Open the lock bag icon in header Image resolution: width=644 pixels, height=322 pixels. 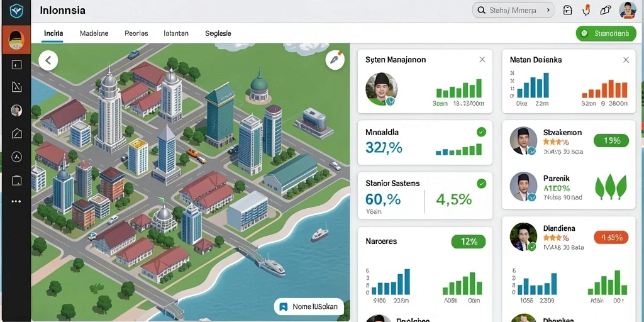567,10
